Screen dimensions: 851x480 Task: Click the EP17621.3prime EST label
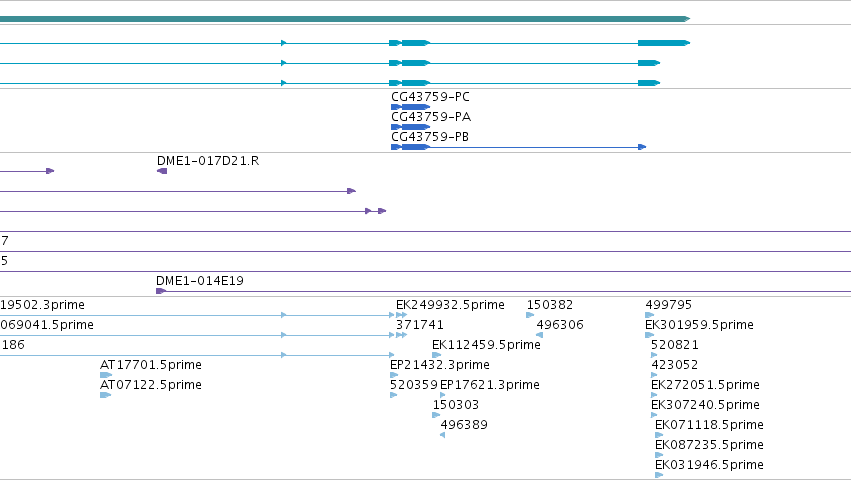click(x=490, y=385)
